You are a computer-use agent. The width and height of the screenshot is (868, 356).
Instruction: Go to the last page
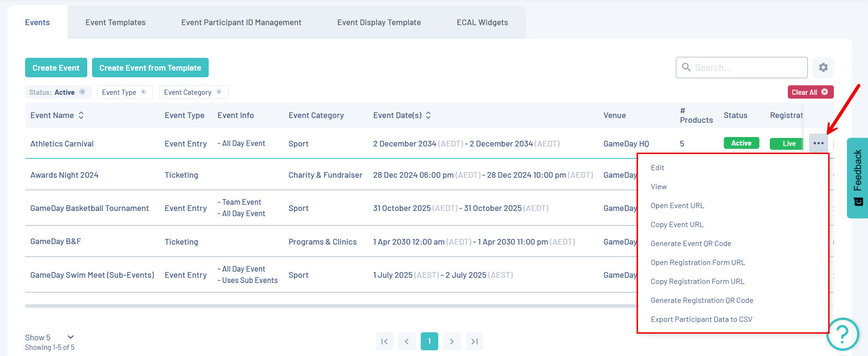click(x=474, y=341)
